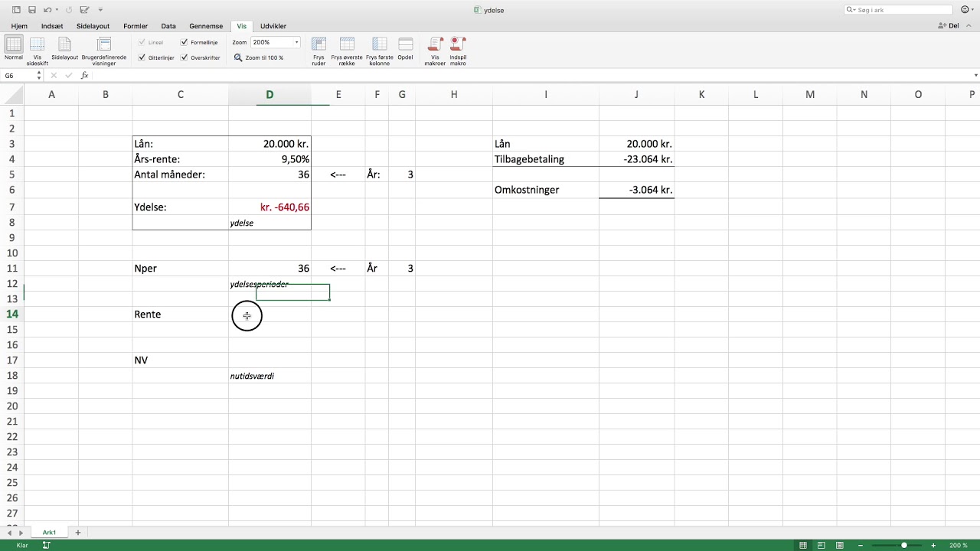Open the Data tab

168,26
